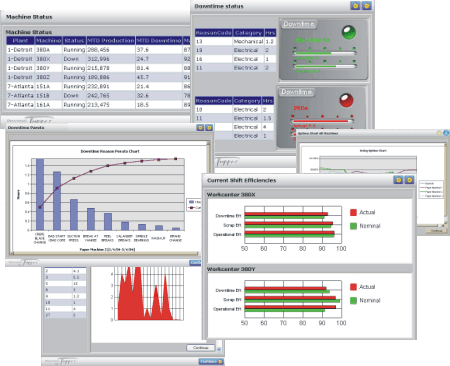Click the second green Standard progress bar
The width and height of the screenshot is (450, 366).
coord(325,66)
